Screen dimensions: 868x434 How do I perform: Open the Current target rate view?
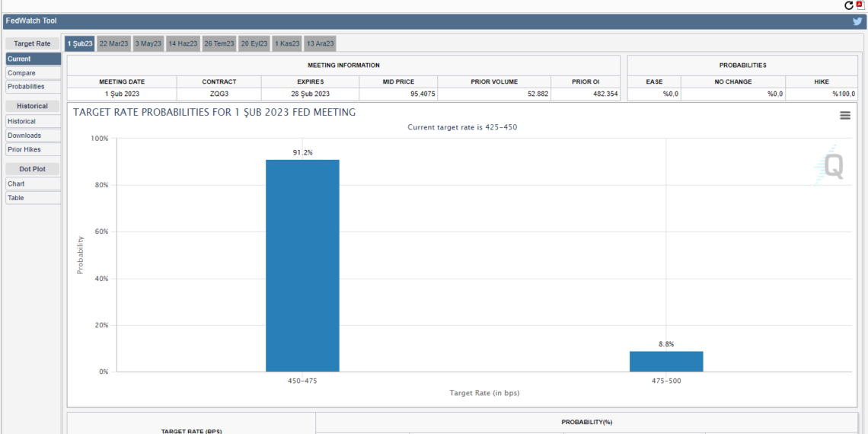click(34, 59)
